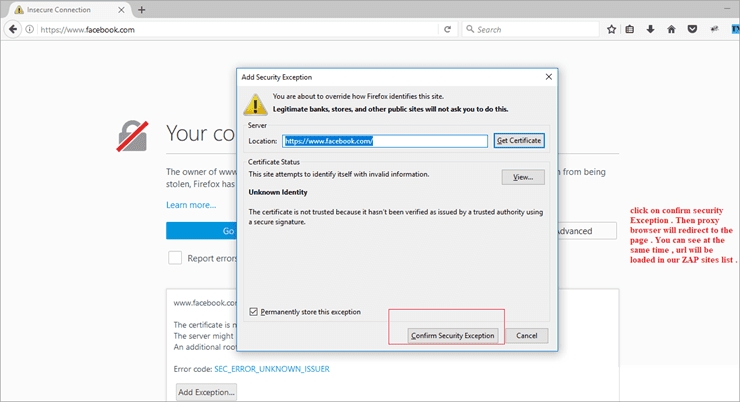Image resolution: width=740 pixels, height=402 pixels.
Task: Click View certificate button
Action: coord(523,177)
